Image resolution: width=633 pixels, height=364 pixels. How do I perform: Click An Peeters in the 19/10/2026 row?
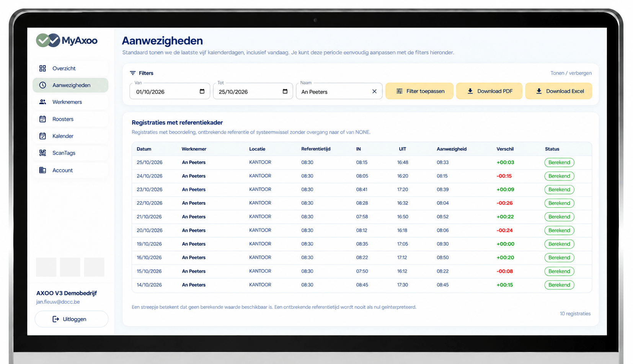coord(194,244)
